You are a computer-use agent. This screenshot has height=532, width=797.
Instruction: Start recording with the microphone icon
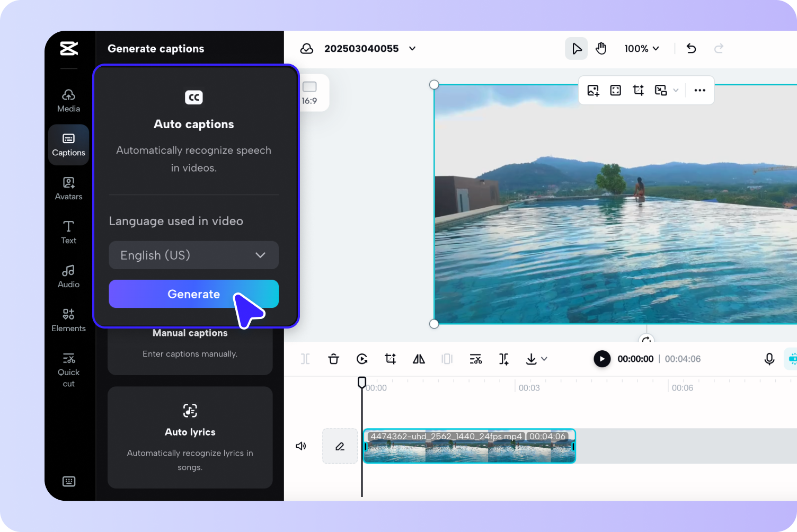click(769, 359)
